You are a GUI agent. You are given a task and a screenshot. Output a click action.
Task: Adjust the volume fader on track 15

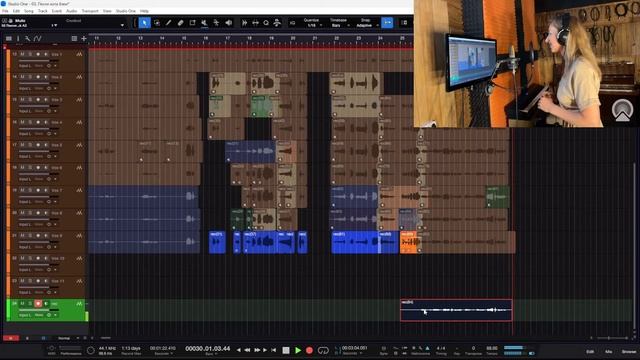point(39,106)
